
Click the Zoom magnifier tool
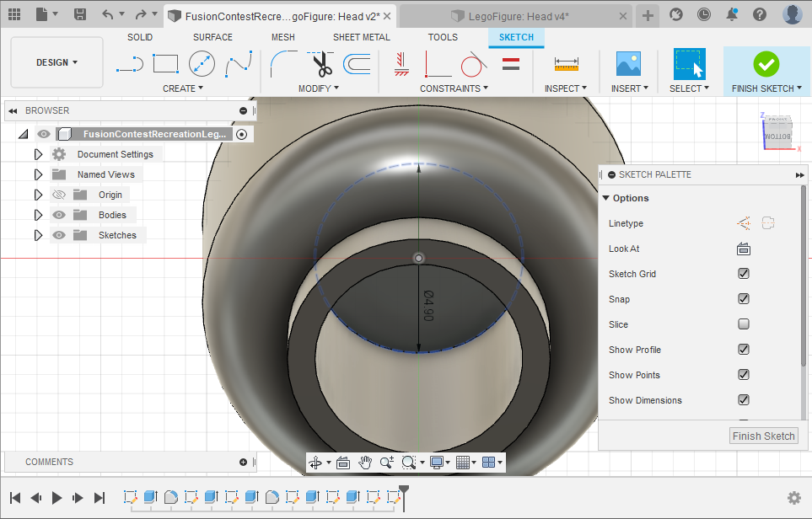[386, 462]
